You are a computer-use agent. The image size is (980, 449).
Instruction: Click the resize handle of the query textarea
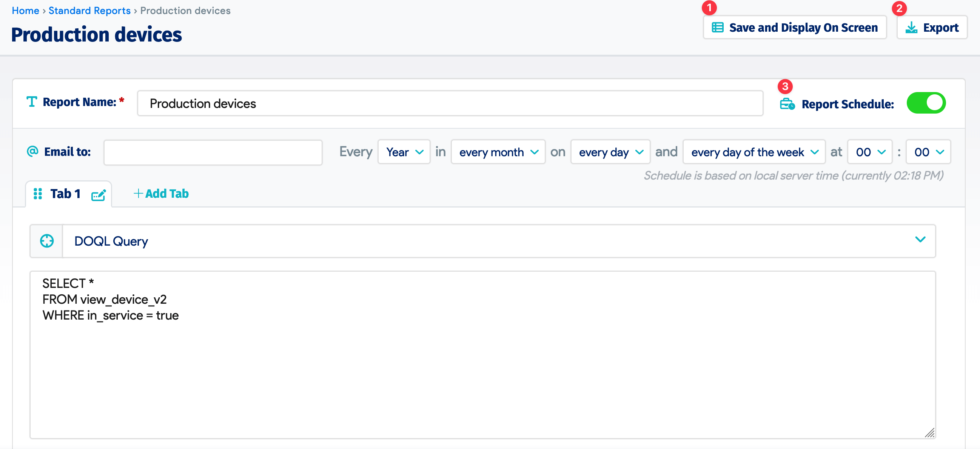[x=930, y=433]
